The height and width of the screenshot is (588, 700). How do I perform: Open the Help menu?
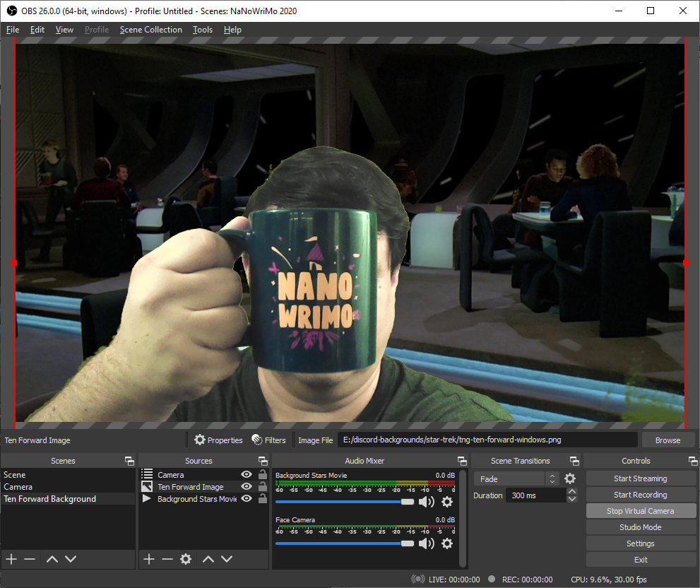(x=232, y=30)
